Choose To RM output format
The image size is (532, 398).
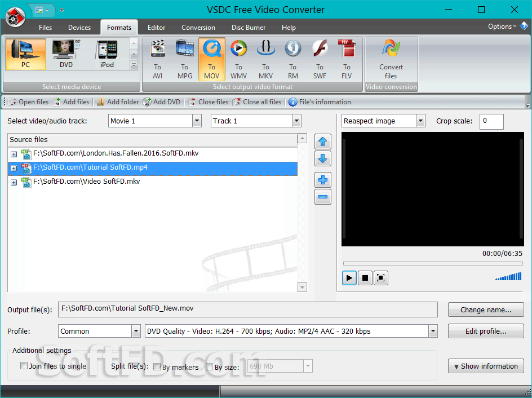[293, 59]
